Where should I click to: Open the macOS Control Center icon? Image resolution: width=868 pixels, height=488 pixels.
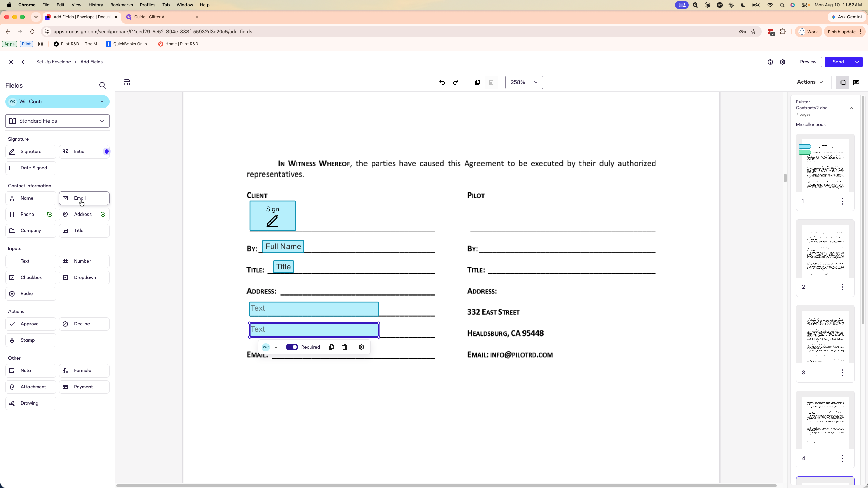[x=804, y=5]
